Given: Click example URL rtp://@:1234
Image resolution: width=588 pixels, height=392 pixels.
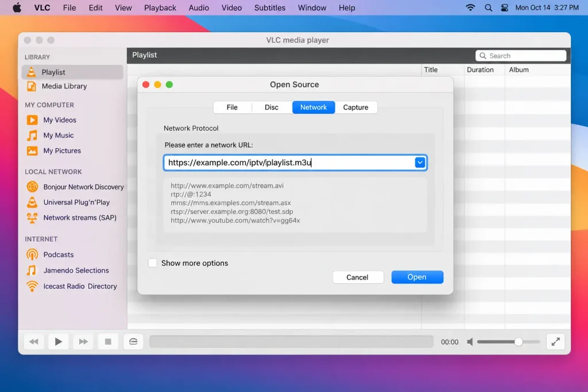Looking at the screenshot, I should pyautogui.click(x=191, y=194).
